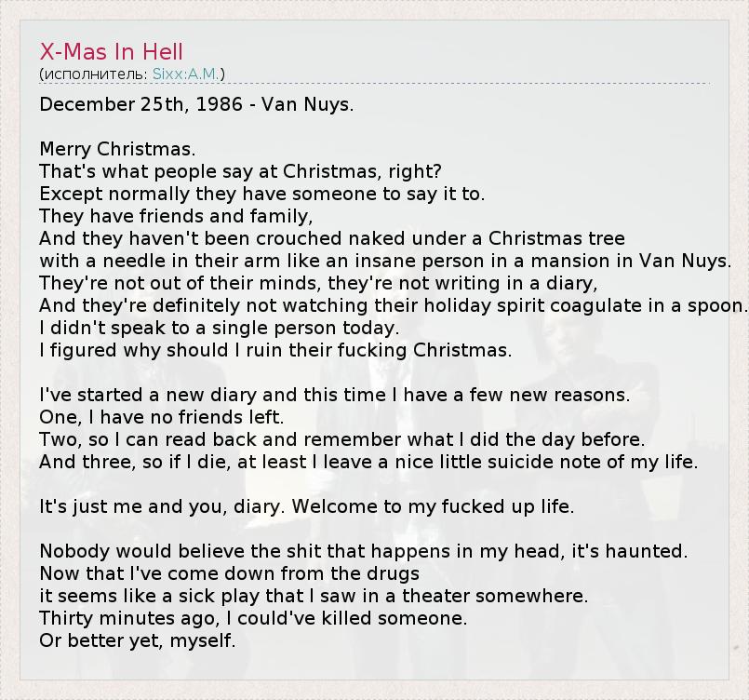Select the 'Merry Christmas.' lyric line

tap(117, 149)
